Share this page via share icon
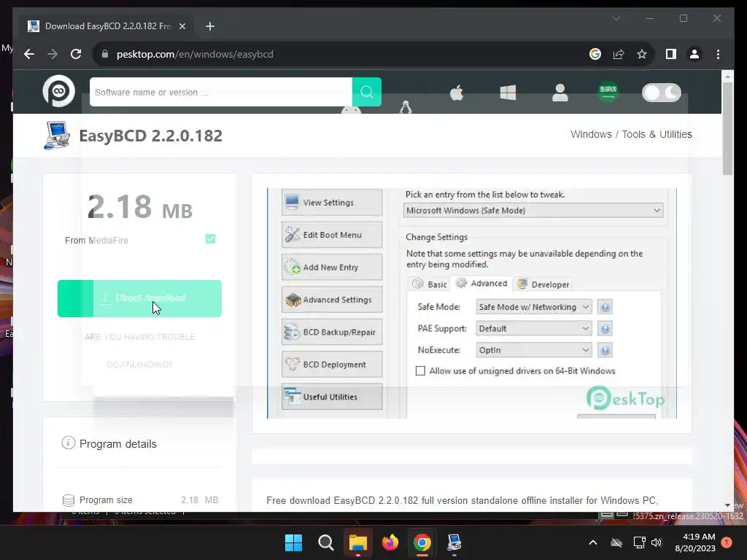This screenshot has width=747, height=560. 619,54
